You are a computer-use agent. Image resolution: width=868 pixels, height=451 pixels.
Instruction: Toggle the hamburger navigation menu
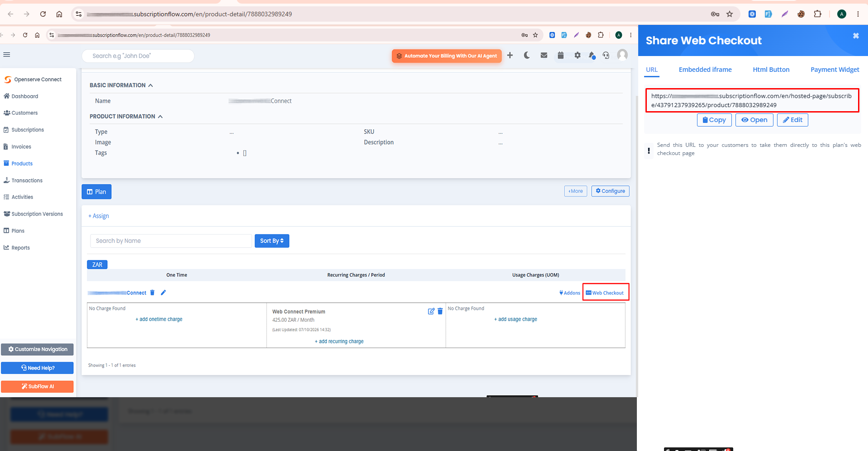coord(7,55)
